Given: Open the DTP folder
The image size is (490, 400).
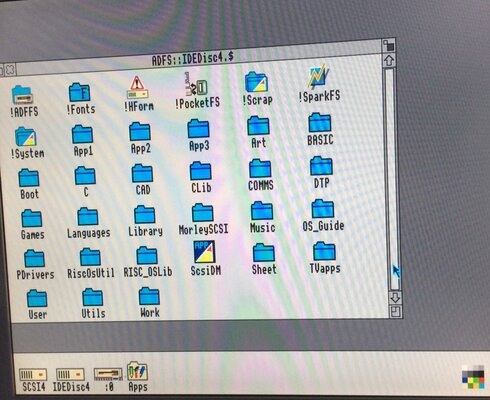Looking at the screenshot, I should (x=321, y=166).
